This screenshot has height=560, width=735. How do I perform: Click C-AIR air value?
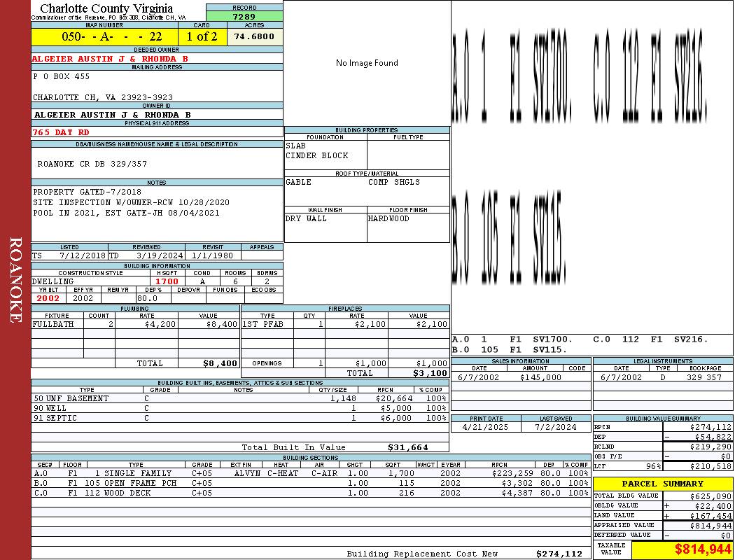(324, 474)
